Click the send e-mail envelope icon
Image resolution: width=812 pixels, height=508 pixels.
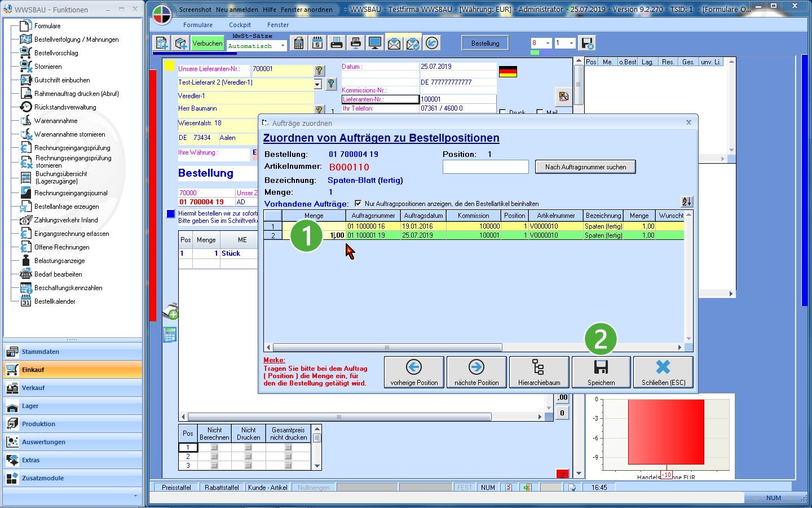click(x=394, y=43)
